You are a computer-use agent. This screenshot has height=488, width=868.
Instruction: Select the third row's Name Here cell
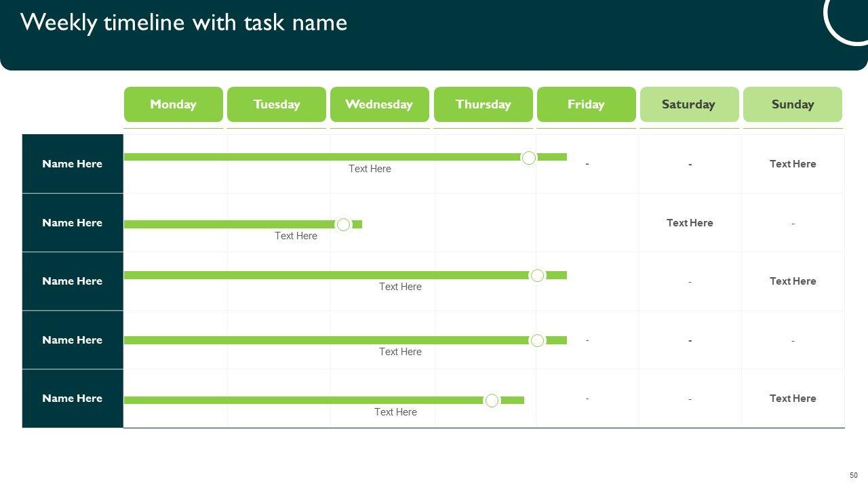click(x=73, y=281)
